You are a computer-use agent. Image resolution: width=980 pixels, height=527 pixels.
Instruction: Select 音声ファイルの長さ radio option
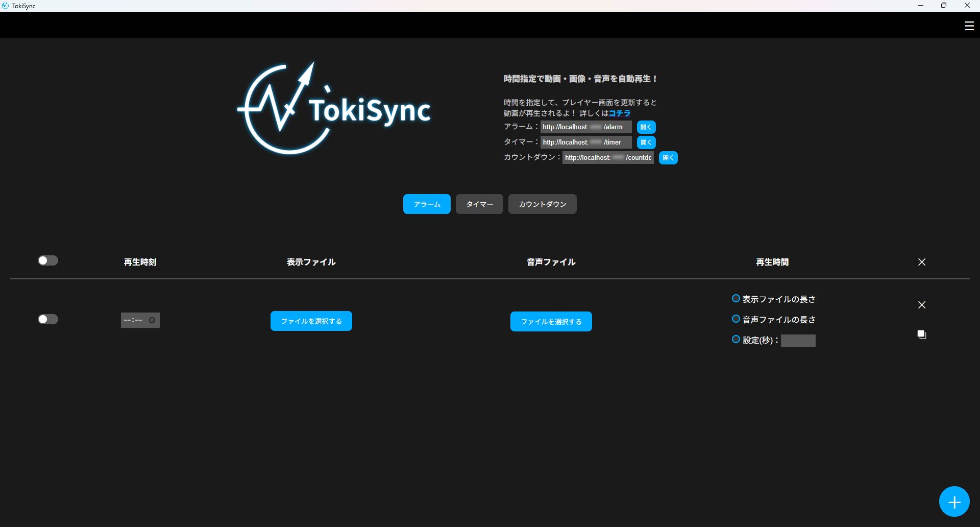[736, 319]
